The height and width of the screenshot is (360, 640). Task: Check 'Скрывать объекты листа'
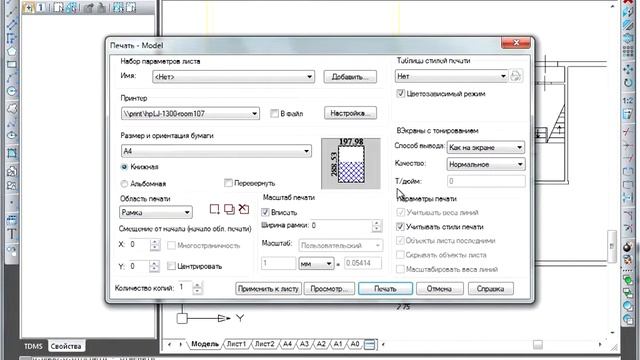point(400,255)
